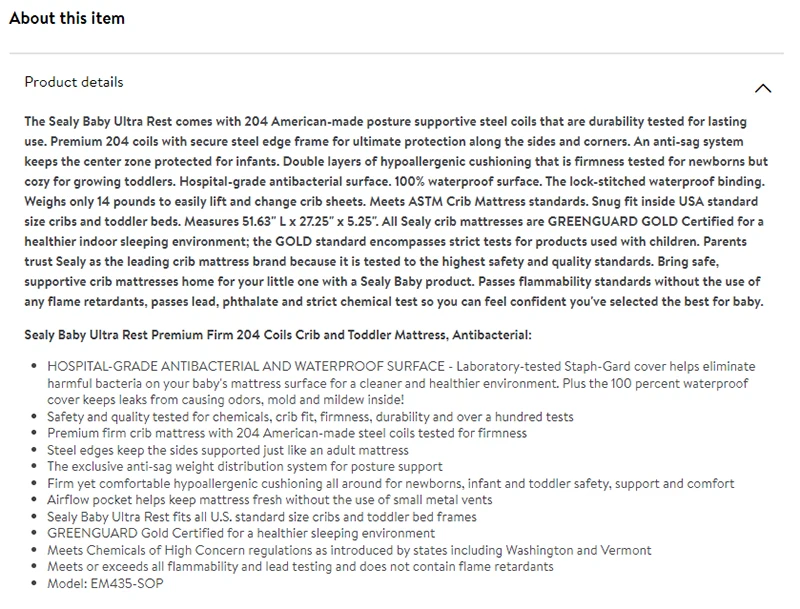Click the paragraph's last line about flame retardants
The width and height of the screenshot is (800, 609).
pos(394,302)
